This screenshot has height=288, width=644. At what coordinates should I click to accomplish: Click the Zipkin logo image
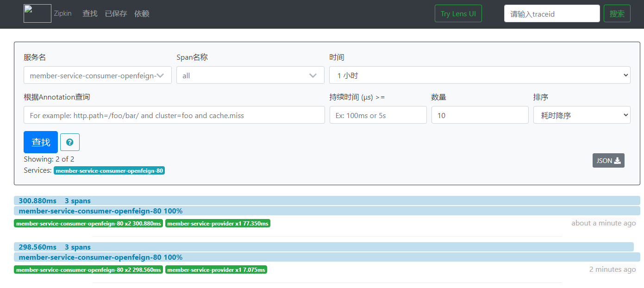pos(38,13)
